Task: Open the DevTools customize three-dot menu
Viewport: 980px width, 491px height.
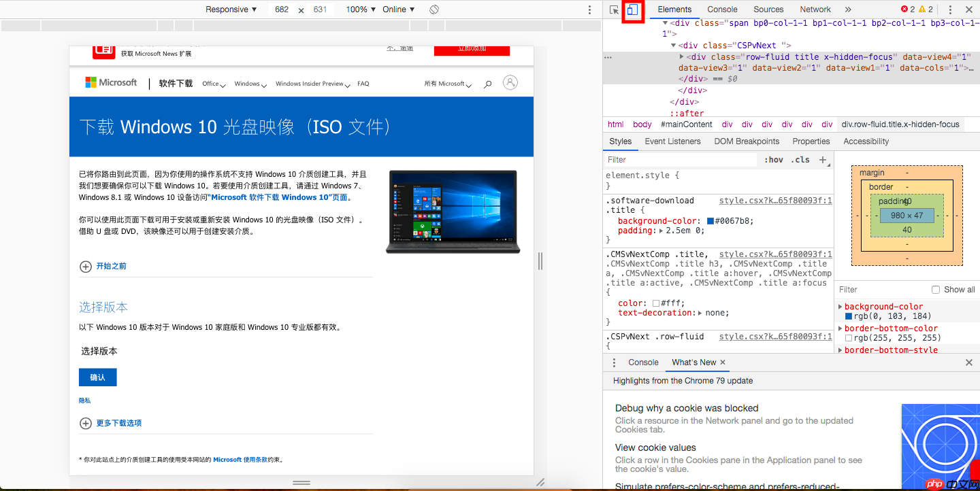Action: click(950, 10)
